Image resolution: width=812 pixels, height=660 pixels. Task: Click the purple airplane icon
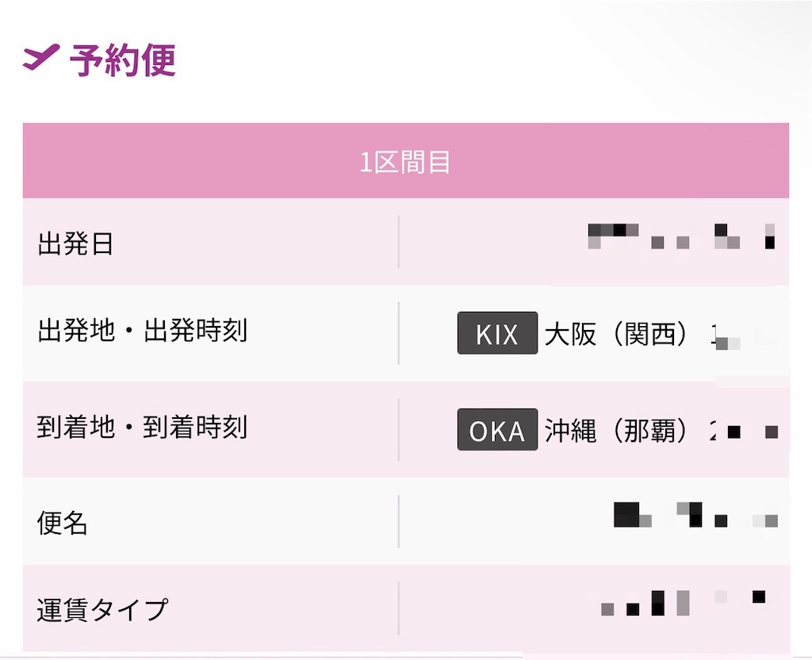tap(41, 57)
